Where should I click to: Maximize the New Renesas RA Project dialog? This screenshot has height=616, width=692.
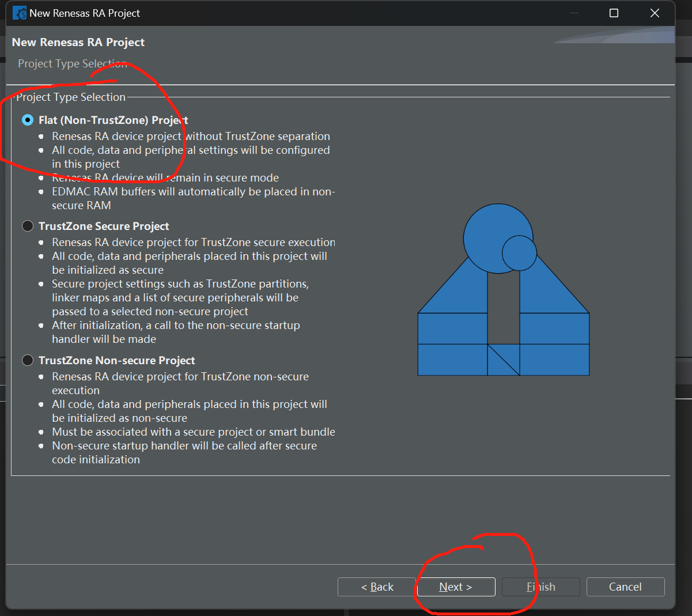pos(614,13)
